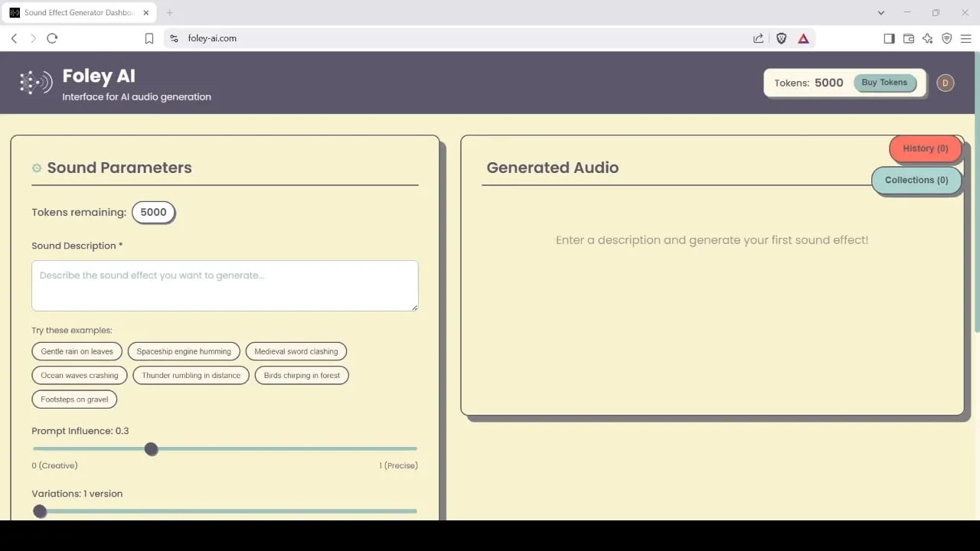The height and width of the screenshot is (551, 980).
Task: Click into the Sound Description text box
Action: tap(225, 286)
